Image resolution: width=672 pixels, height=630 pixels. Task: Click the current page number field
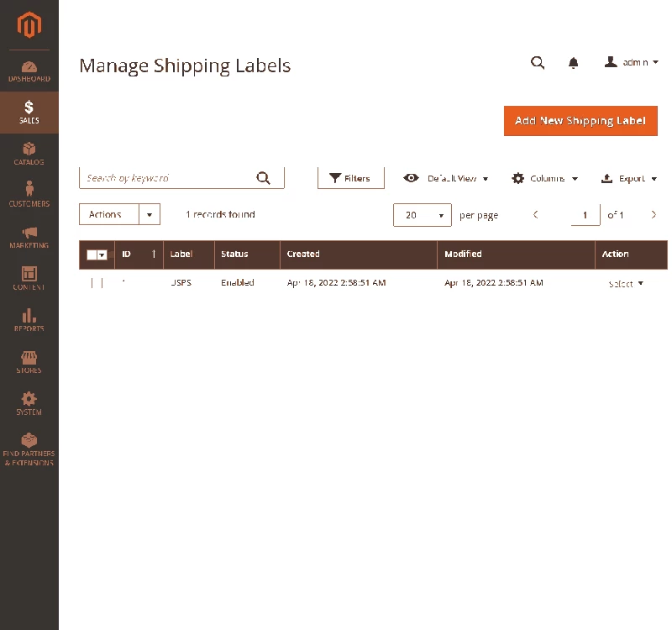pyautogui.click(x=585, y=215)
